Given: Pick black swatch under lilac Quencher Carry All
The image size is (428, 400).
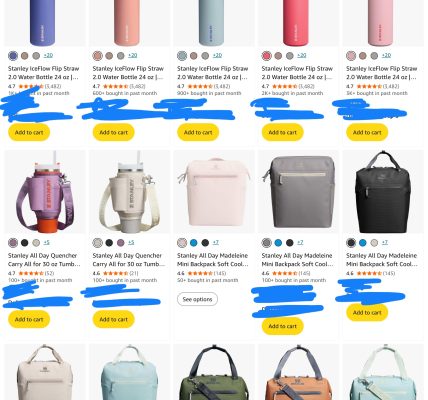Looking at the screenshot, I should (25, 243).
